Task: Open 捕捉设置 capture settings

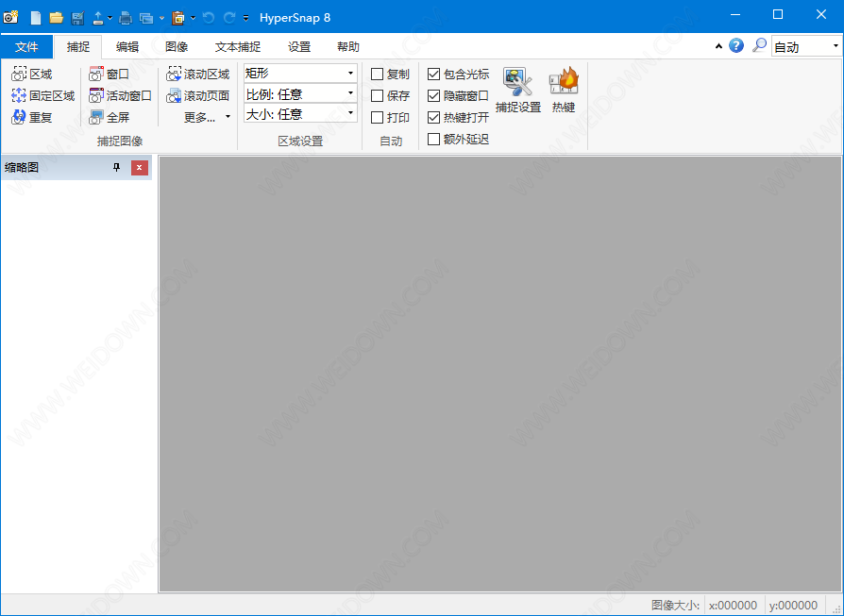Action: [x=517, y=91]
